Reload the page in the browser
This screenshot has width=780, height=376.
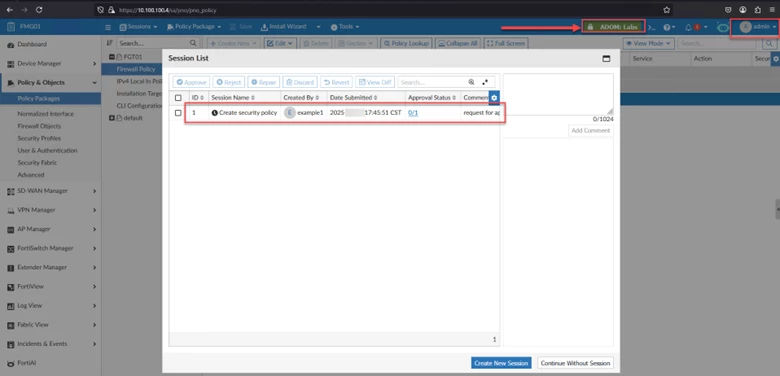[39, 9]
